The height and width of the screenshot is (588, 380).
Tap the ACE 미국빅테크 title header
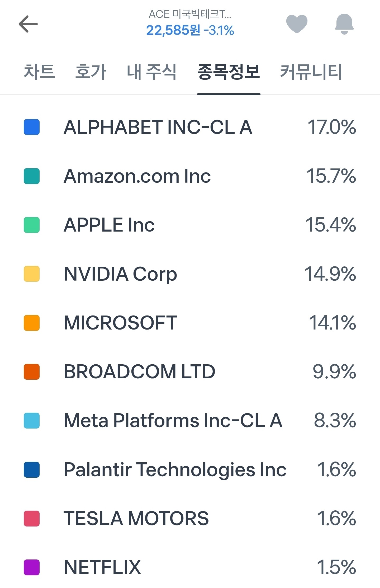click(190, 14)
